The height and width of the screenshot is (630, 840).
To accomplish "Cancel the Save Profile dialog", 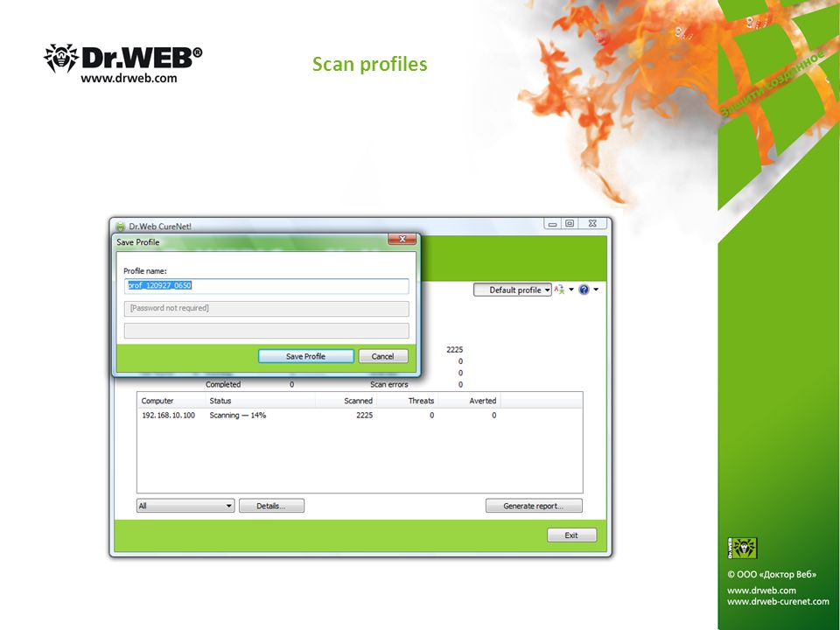I will coord(383,356).
